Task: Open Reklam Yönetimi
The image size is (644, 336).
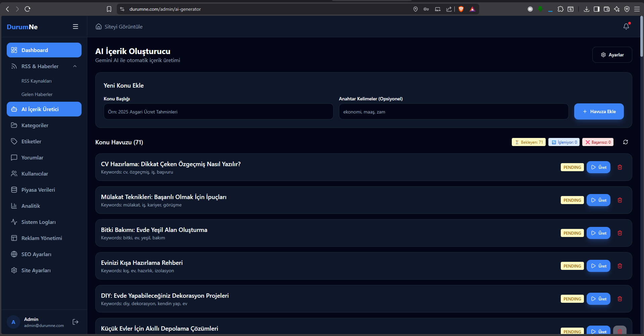Action: click(x=44, y=238)
